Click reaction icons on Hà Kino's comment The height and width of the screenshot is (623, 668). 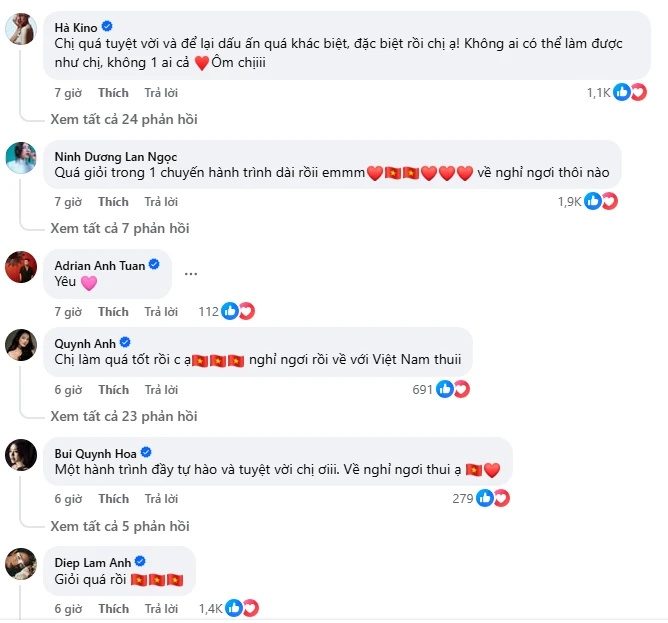631,92
